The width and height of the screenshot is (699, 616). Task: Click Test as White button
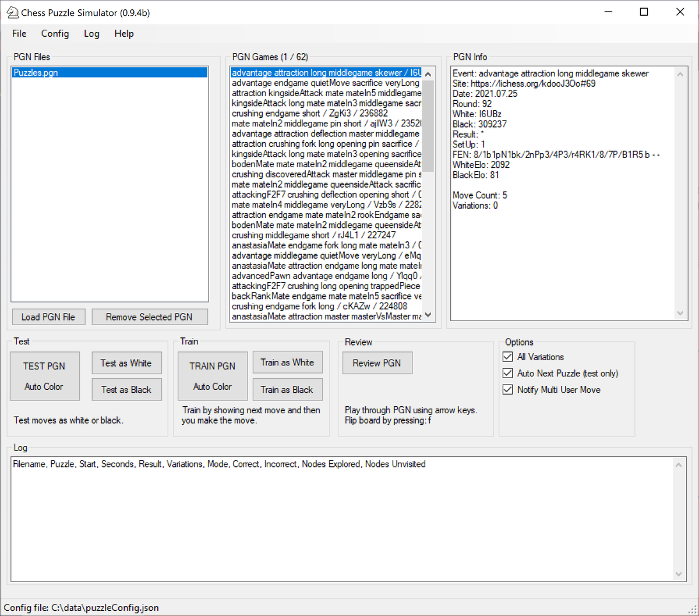point(126,363)
